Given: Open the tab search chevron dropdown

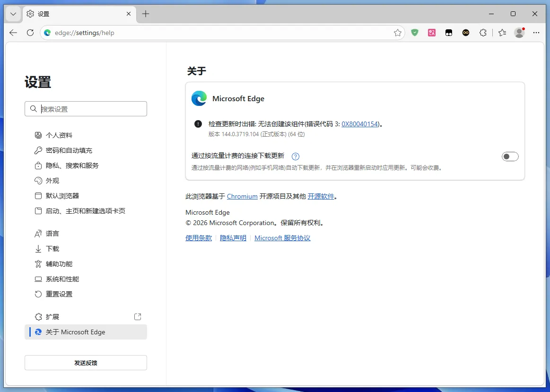Looking at the screenshot, I should pyautogui.click(x=13, y=14).
